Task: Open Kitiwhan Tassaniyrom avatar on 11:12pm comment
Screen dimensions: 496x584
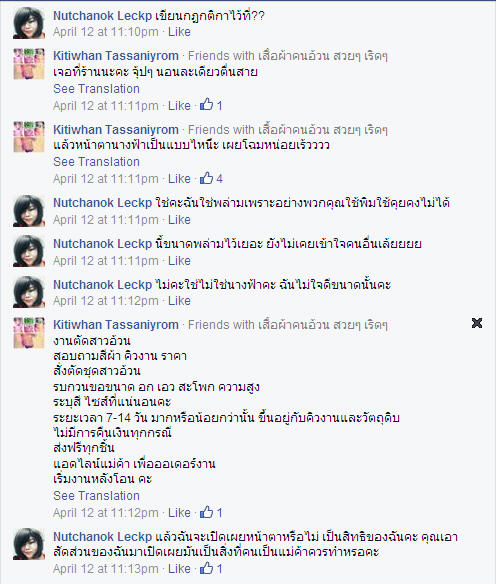Action: pos(29,333)
